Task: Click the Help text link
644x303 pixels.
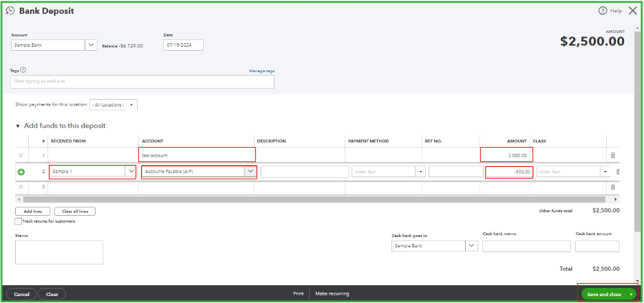Action: click(616, 11)
